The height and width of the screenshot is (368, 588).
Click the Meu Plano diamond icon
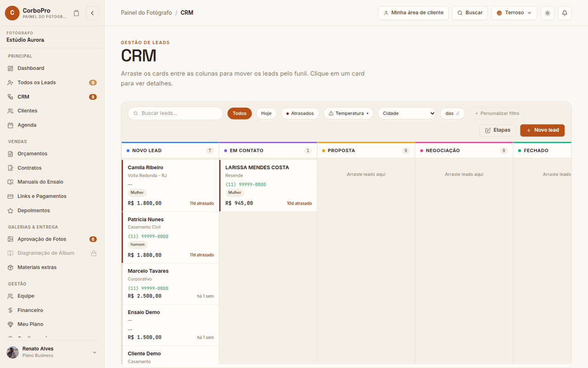coord(11,324)
